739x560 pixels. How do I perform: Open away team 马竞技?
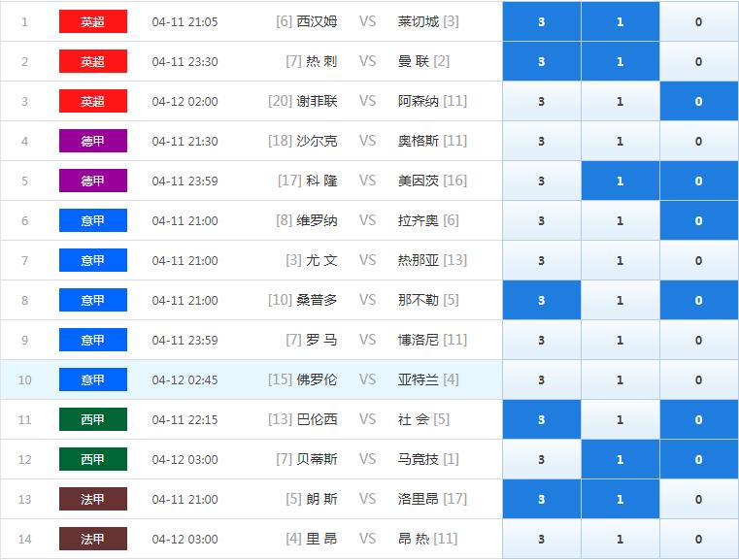pyautogui.click(x=418, y=459)
